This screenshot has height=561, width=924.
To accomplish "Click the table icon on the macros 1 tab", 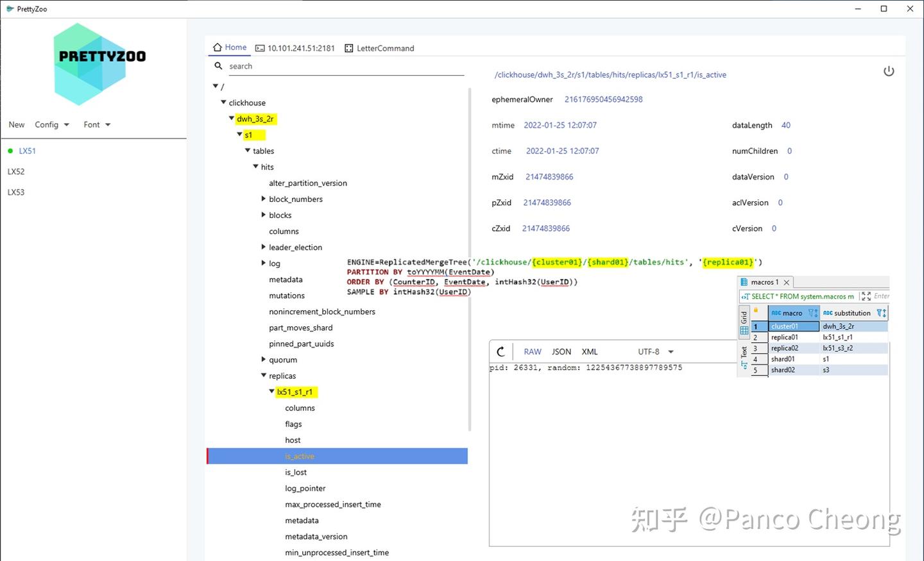I will coord(744,281).
